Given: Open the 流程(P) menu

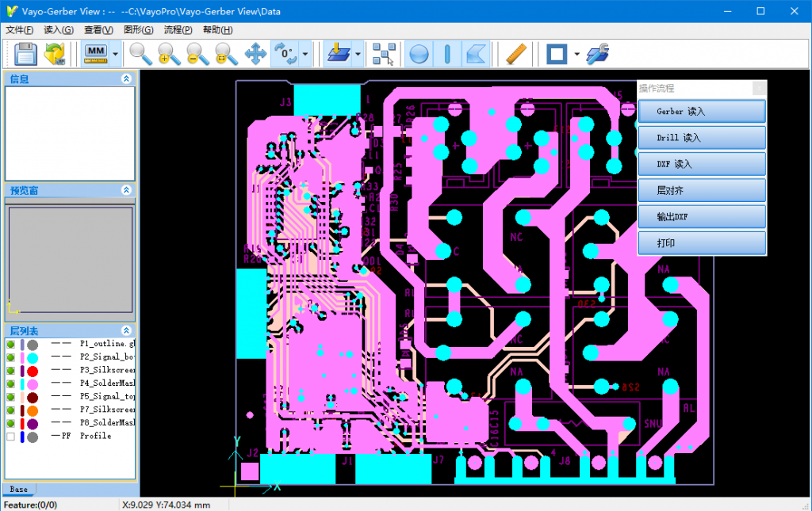Looking at the screenshot, I should coord(178,30).
